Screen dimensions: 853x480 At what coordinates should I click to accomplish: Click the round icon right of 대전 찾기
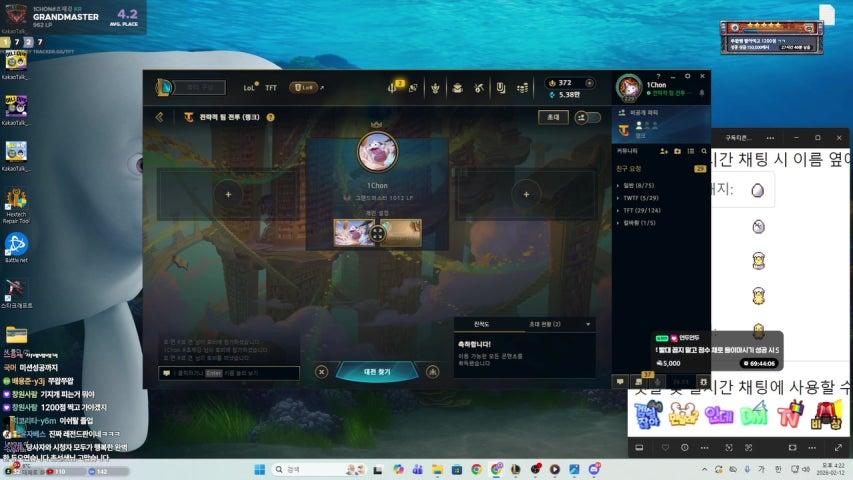(432, 372)
